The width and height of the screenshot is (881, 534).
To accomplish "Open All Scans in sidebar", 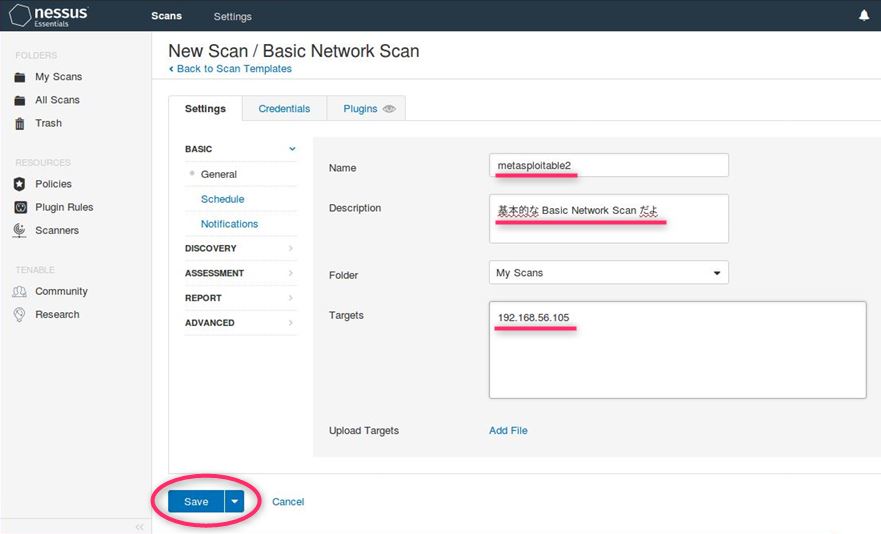I will (x=57, y=100).
